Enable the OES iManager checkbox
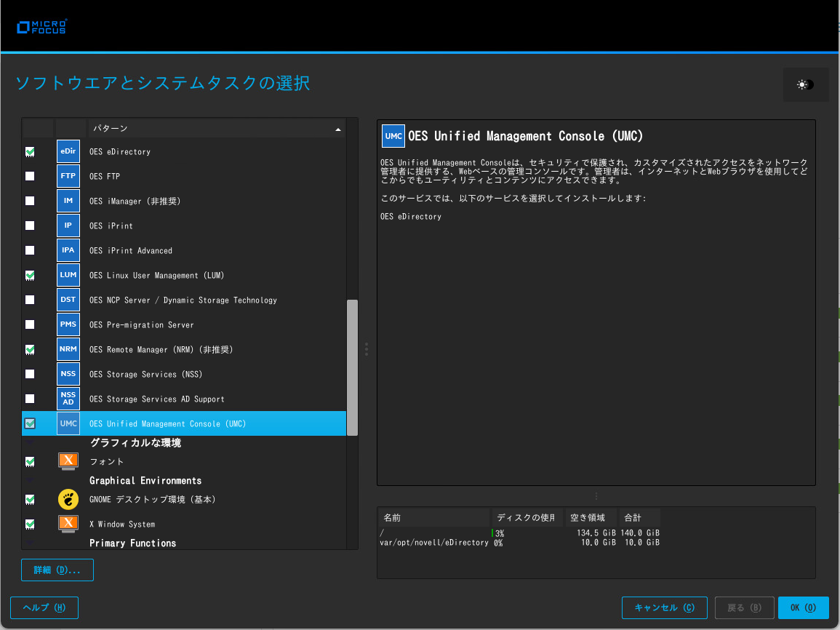This screenshot has width=840, height=630. coord(29,201)
